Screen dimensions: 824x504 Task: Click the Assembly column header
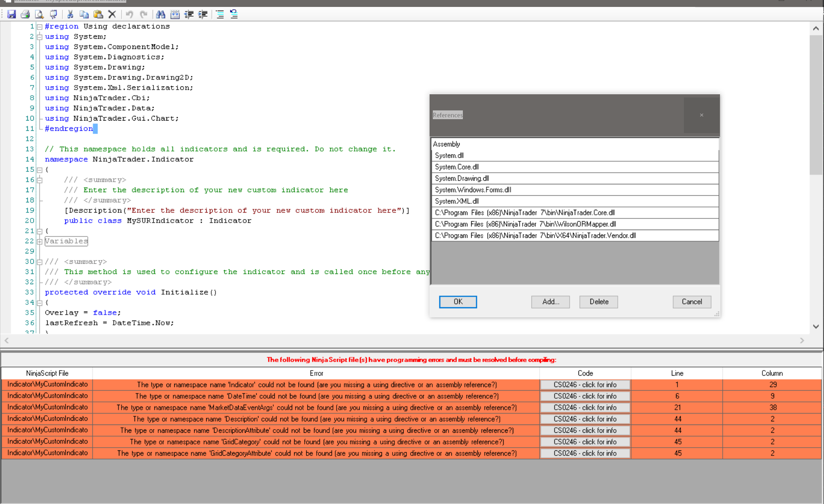[575, 144]
